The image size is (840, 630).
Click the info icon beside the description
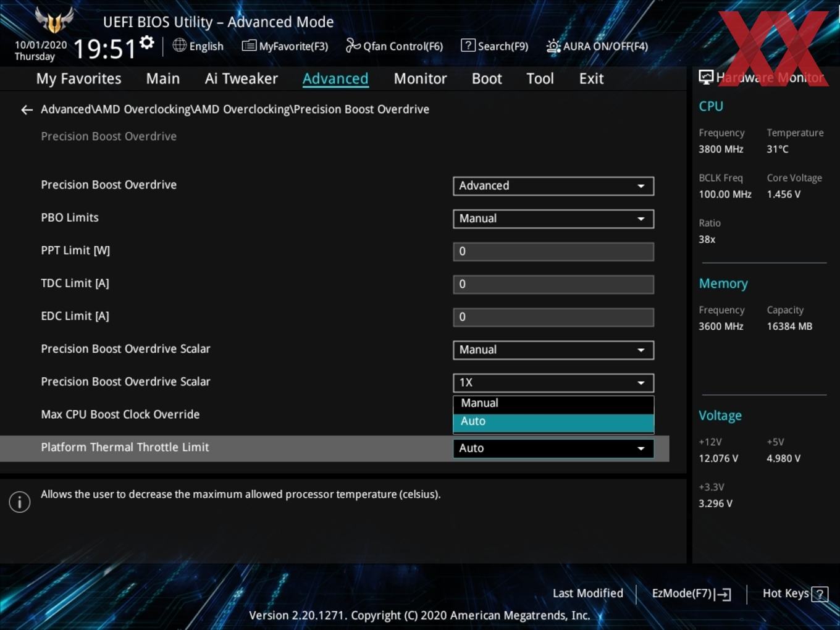tap(20, 502)
